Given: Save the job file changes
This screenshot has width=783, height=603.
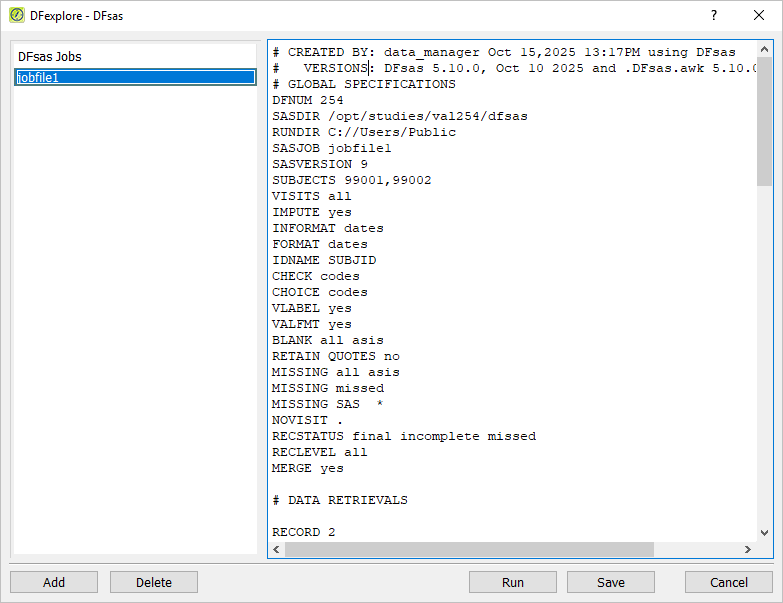Looking at the screenshot, I should pos(611,583).
